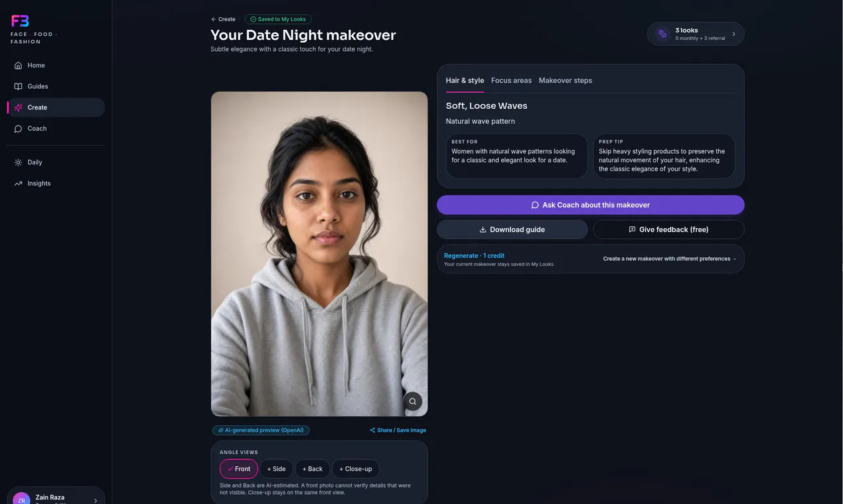Open the Coach chat bubble in sidebar
The image size is (843, 504).
coord(18,129)
